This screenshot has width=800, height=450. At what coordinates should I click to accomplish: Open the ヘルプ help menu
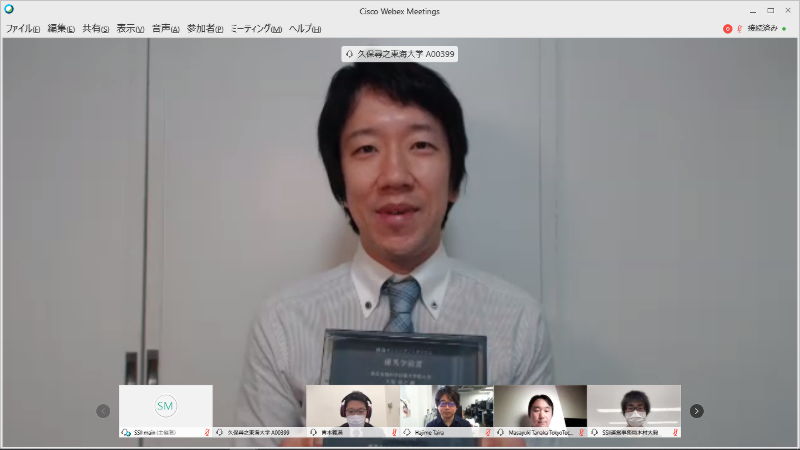pyautogui.click(x=304, y=29)
